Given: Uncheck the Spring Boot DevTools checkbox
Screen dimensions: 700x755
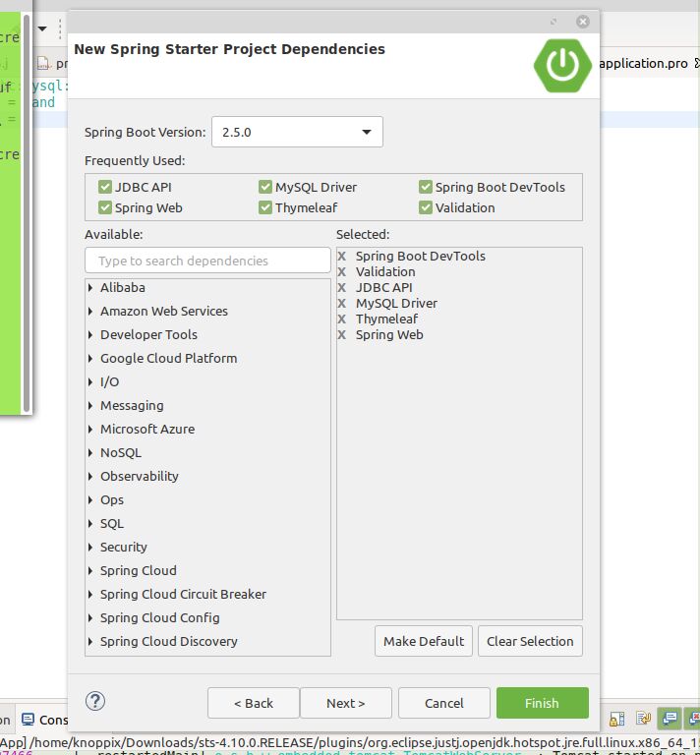Looking at the screenshot, I should click(x=426, y=187).
